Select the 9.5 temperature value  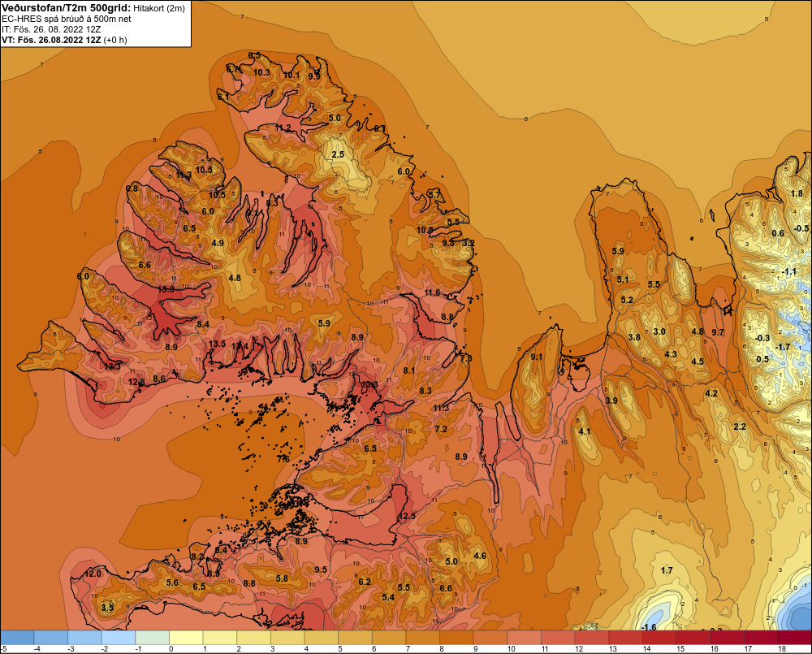[x=321, y=570]
